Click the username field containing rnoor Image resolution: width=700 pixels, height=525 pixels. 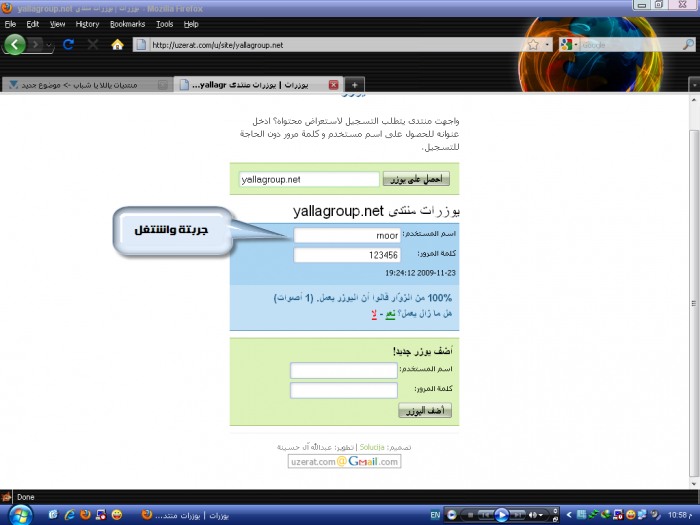pos(346,235)
